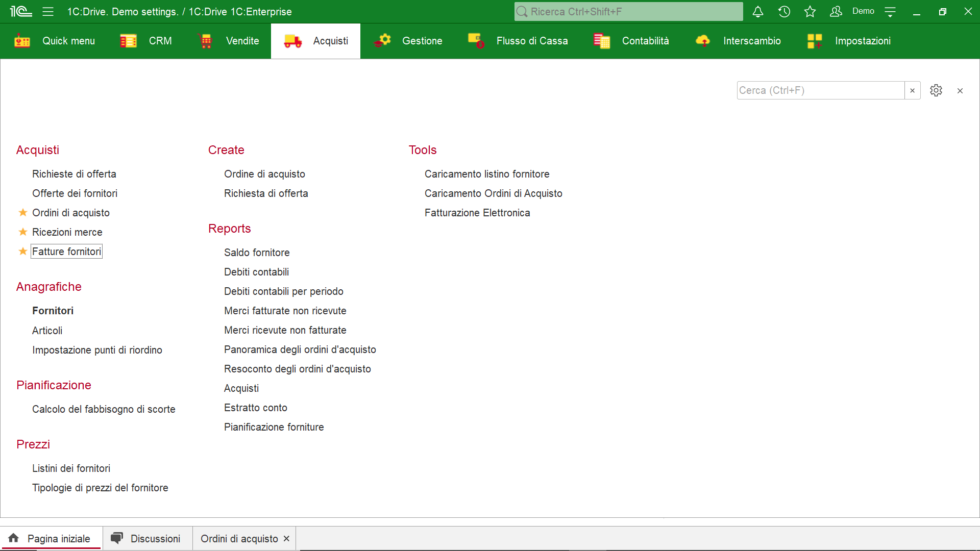This screenshot has height=551, width=980.
Task: Open Caricamento listino fornitore tool
Action: tap(487, 174)
